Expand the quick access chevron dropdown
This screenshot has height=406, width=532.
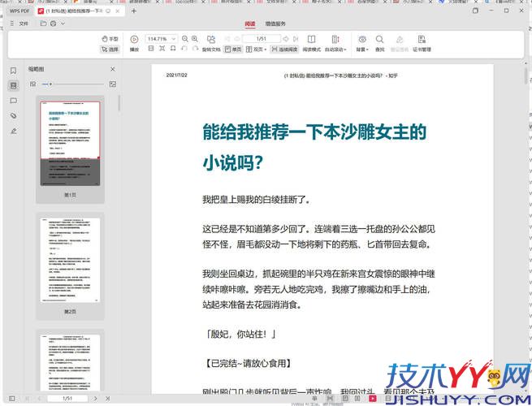click(x=63, y=24)
